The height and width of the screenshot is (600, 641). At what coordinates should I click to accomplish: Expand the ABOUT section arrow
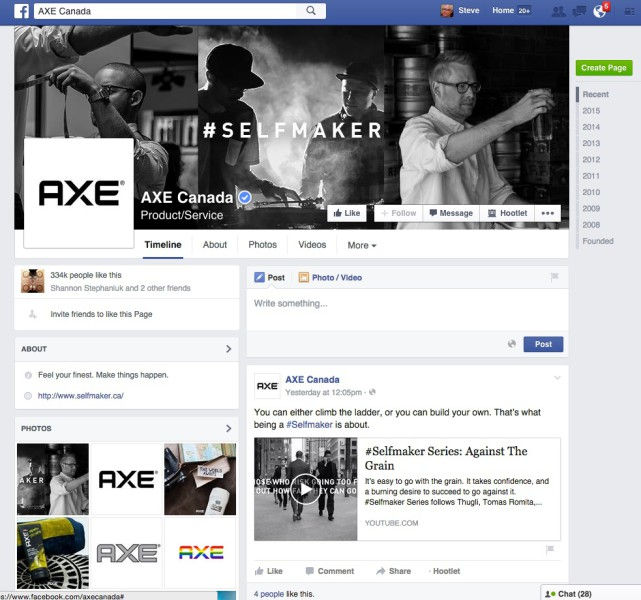click(x=229, y=349)
